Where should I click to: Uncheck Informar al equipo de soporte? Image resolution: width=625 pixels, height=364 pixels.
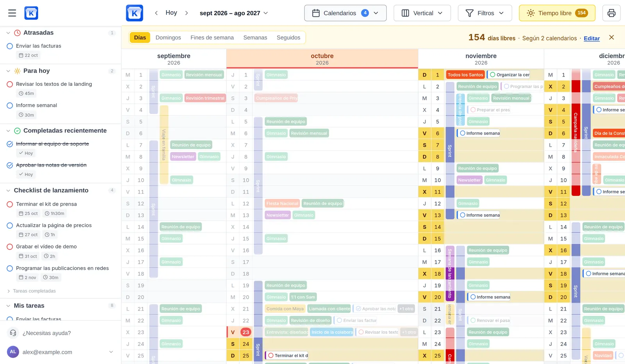coord(10,144)
